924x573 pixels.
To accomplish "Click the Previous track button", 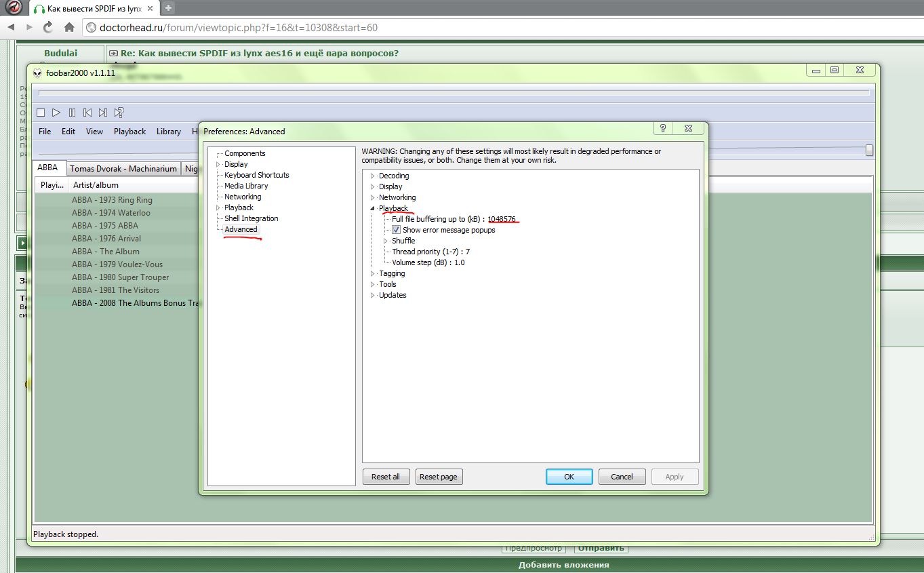I will click(x=87, y=113).
